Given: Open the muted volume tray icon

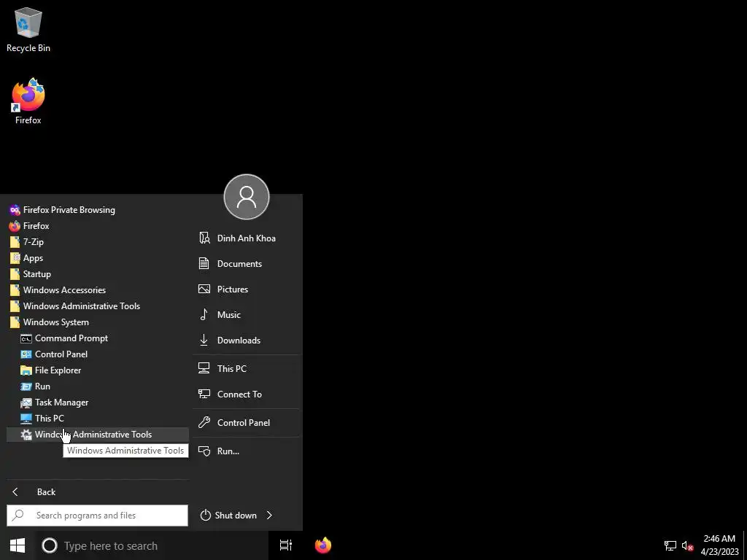Looking at the screenshot, I should point(687,545).
